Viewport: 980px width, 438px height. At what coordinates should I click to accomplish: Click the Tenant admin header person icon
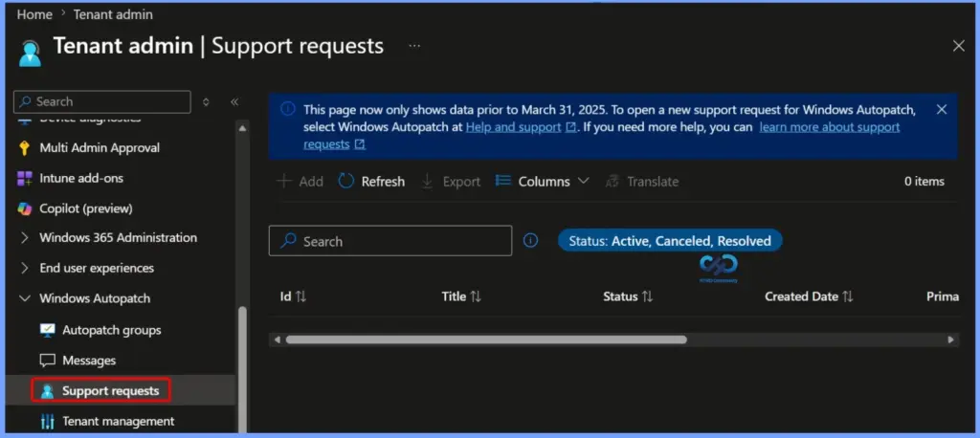coord(30,52)
